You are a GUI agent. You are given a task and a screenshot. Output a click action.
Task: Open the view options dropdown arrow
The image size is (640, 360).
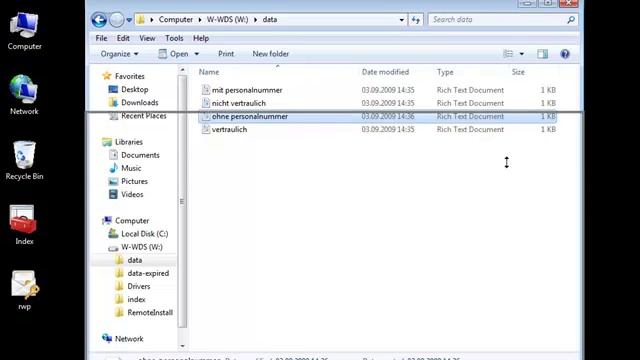[x=522, y=54]
